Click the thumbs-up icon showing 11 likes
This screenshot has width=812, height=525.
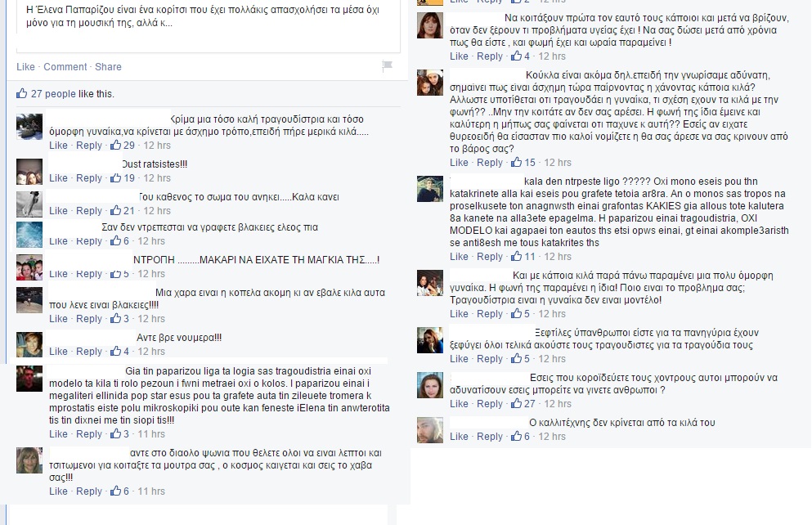tap(516, 256)
